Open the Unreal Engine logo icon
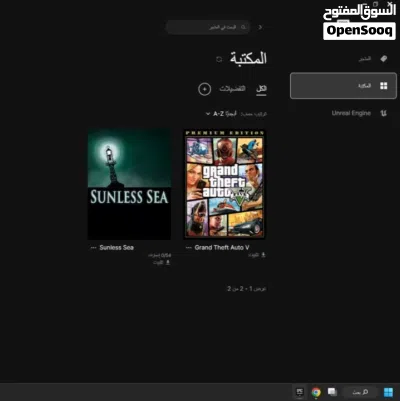Screen dimensions: 400x401 [384, 113]
